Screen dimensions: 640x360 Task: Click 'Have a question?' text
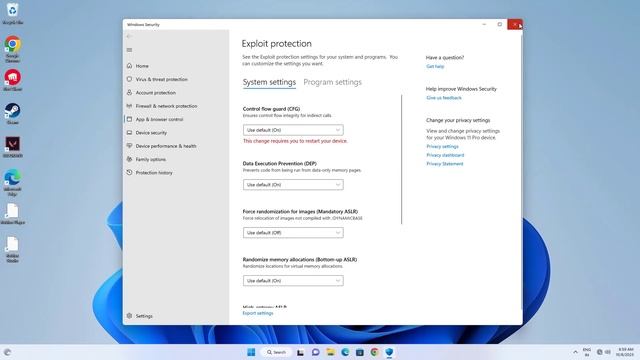pyautogui.click(x=445, y=58)
